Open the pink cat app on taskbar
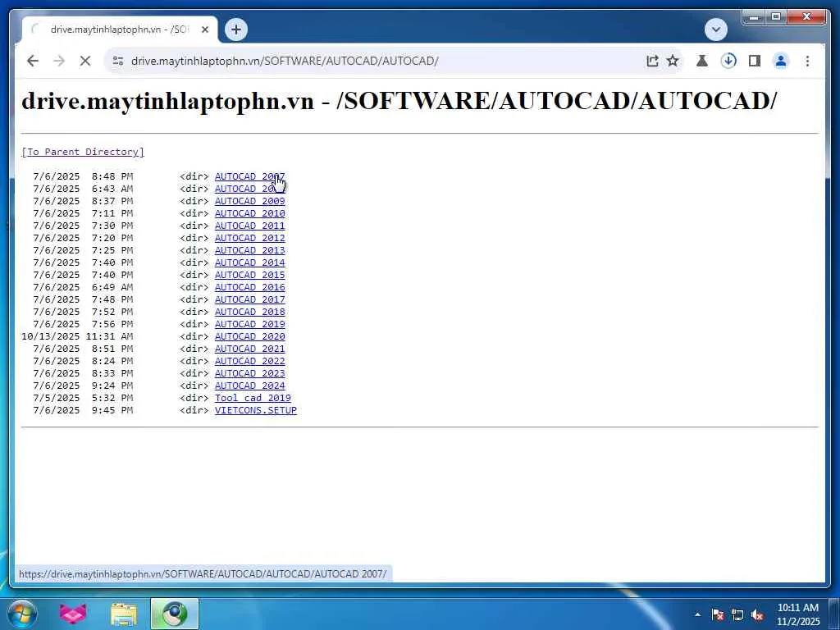The height and width of the screenshot is (630, 840). pos(73,614)
